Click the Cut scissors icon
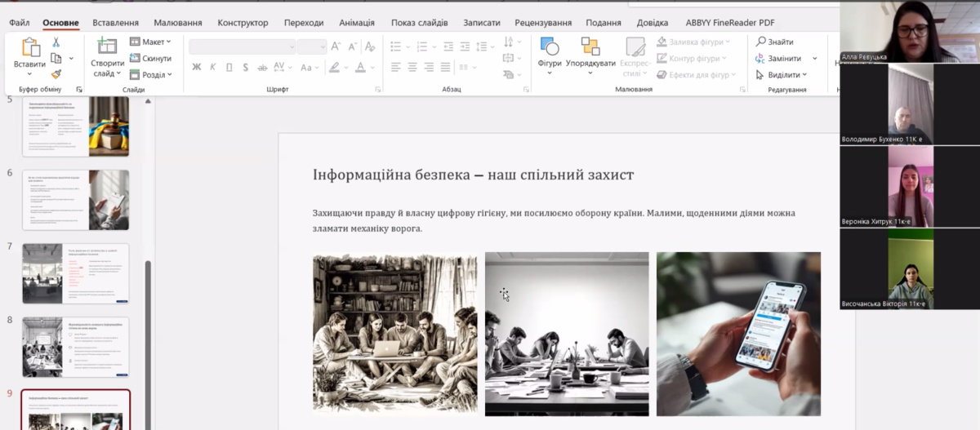The width and height of the screenshot is (980, 430). tap(56, 42)
